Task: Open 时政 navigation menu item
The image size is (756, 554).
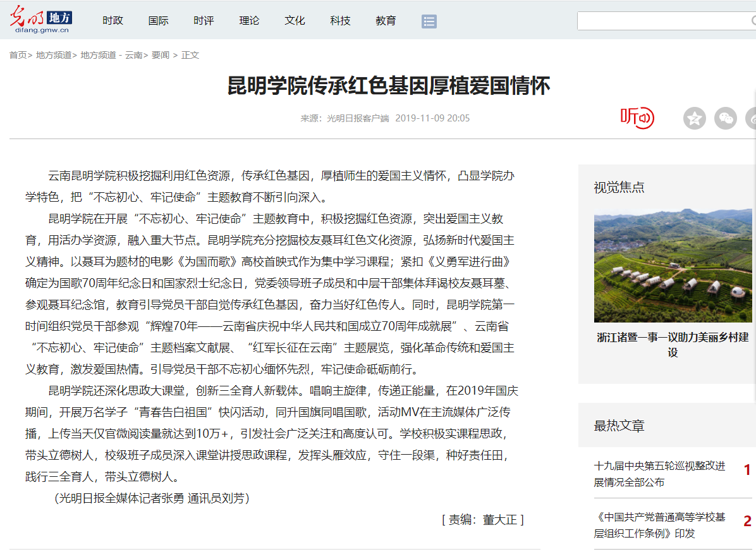Action: 113,21
